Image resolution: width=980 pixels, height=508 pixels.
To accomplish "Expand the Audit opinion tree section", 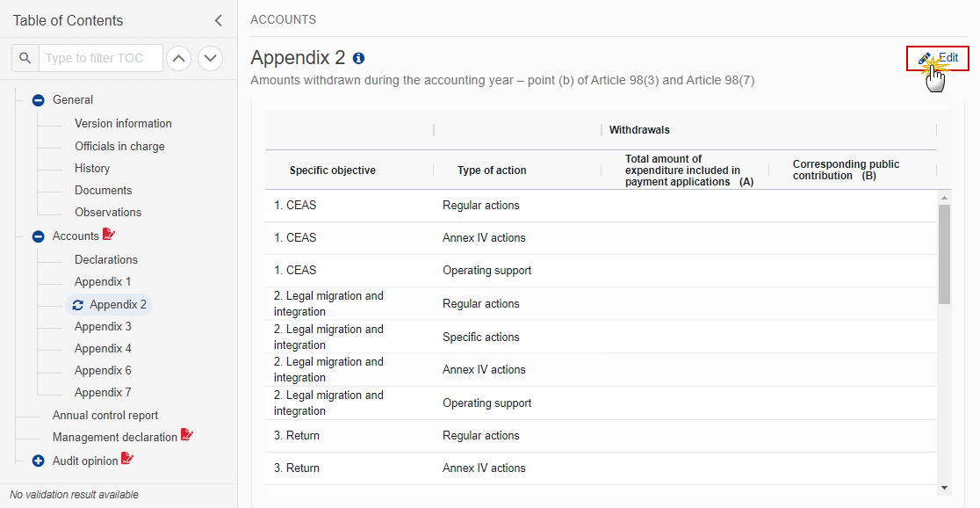I will coord(38,461).
